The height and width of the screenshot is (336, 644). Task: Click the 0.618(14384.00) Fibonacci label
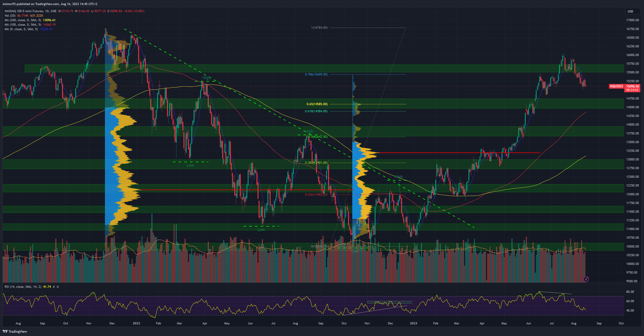(316, 111)
